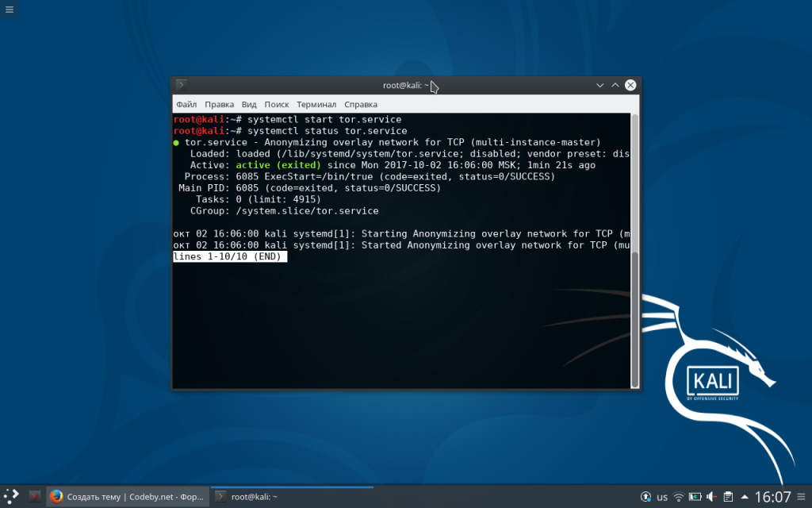Open the Файл menu
812x508 pixels.
[186, 104]
